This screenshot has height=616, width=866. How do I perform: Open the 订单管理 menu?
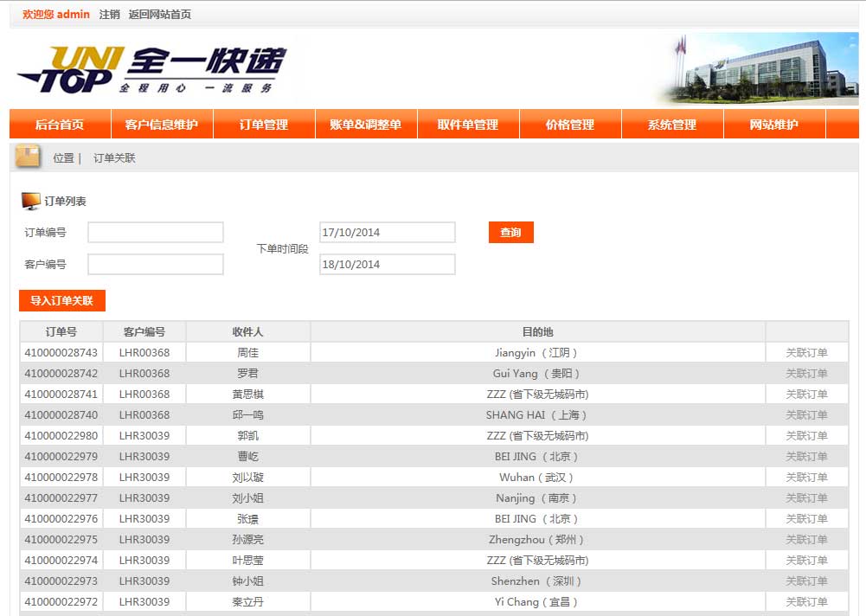(264, 125)
